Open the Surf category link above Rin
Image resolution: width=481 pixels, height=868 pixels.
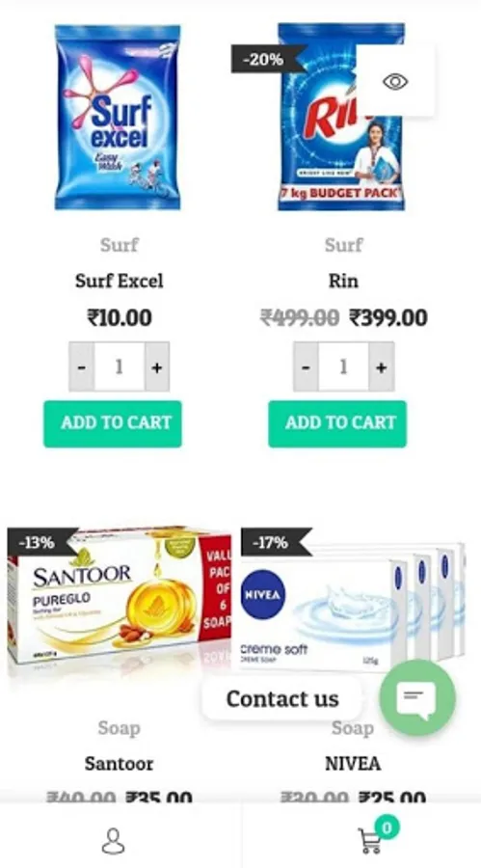pos(344,244)
